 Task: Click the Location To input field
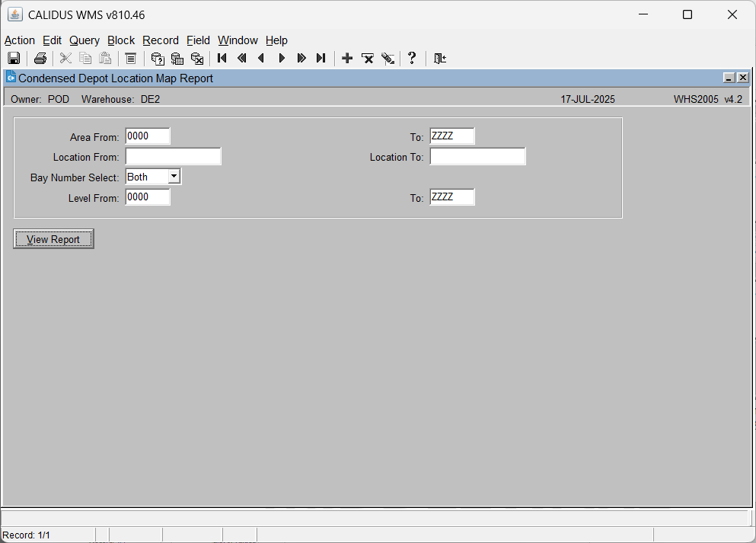tap(478, 156)
